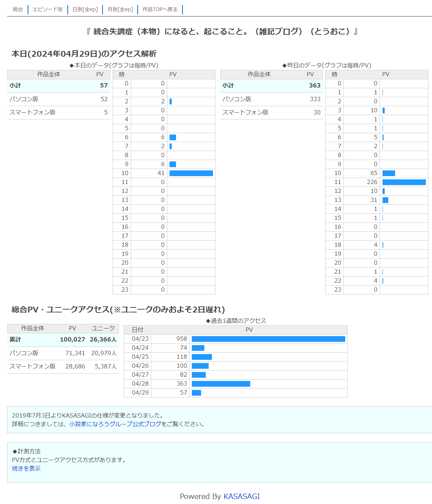Viewport: 432px width, 504px height.
Task: Select the 累計 row with 100,027
Action: (63, 340)
